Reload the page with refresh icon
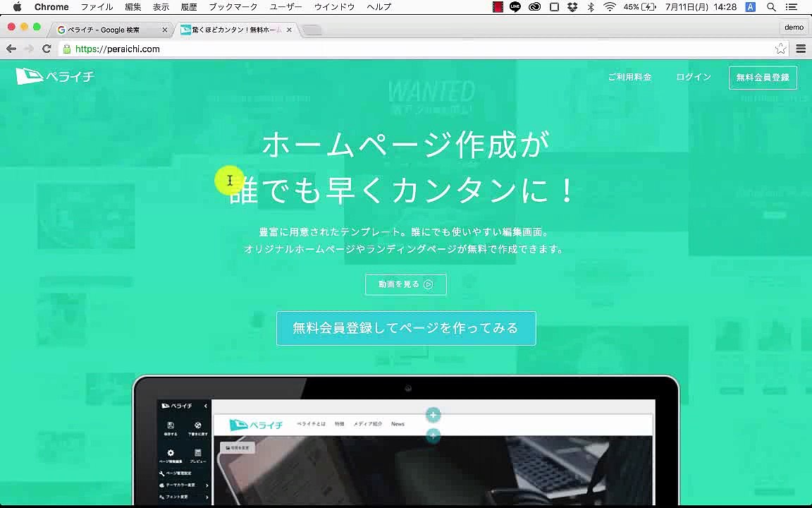812x508 pixels. point(47,49)
